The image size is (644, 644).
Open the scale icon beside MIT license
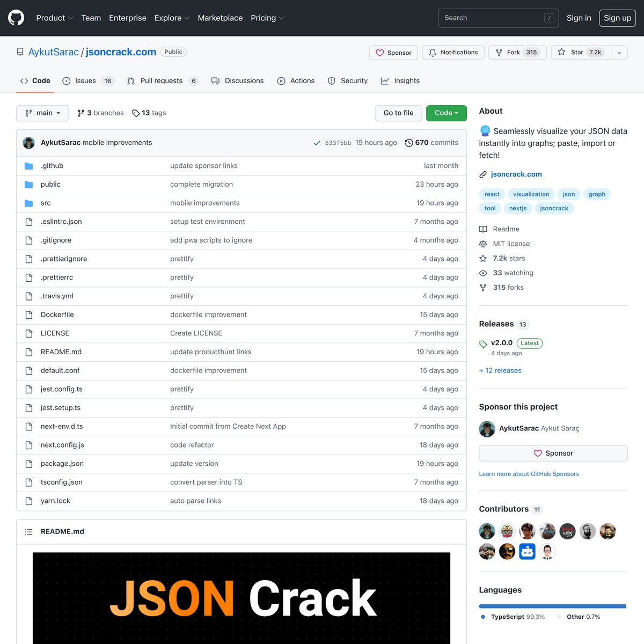[x=483, y=244]
